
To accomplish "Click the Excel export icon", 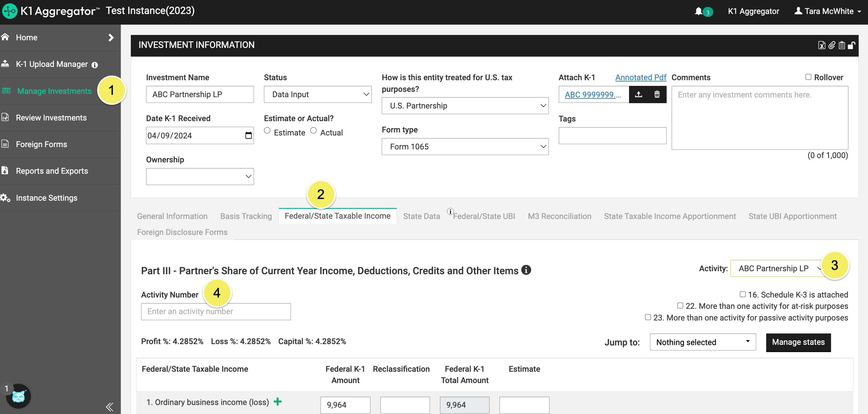I will pyautogui.click(x=821, y=46).
